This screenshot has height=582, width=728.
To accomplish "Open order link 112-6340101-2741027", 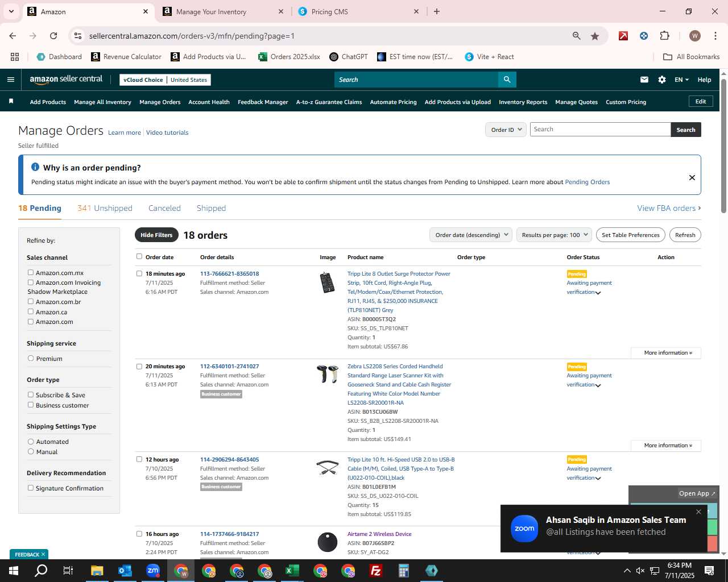I will 229,366.
